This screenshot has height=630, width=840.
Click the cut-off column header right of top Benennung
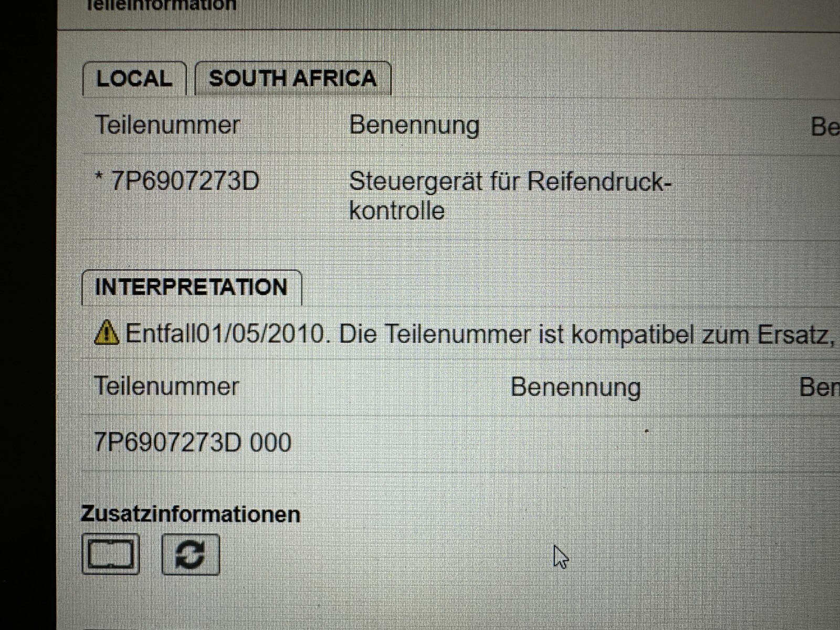(825, 127)
